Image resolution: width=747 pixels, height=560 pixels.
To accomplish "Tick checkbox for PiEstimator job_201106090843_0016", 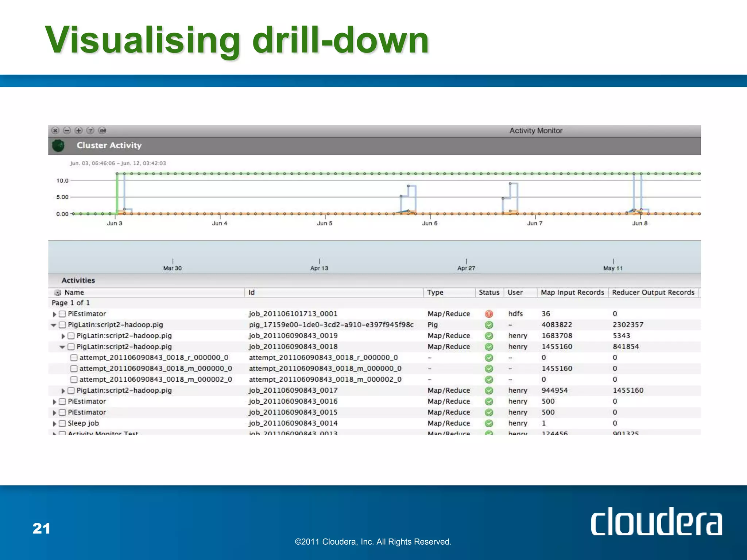I will (62, 401).
